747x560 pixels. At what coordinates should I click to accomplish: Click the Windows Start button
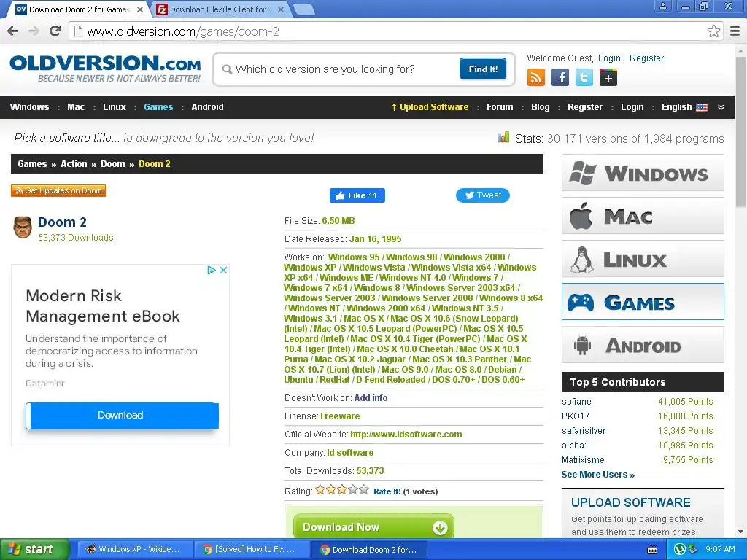tap(34, 550)
